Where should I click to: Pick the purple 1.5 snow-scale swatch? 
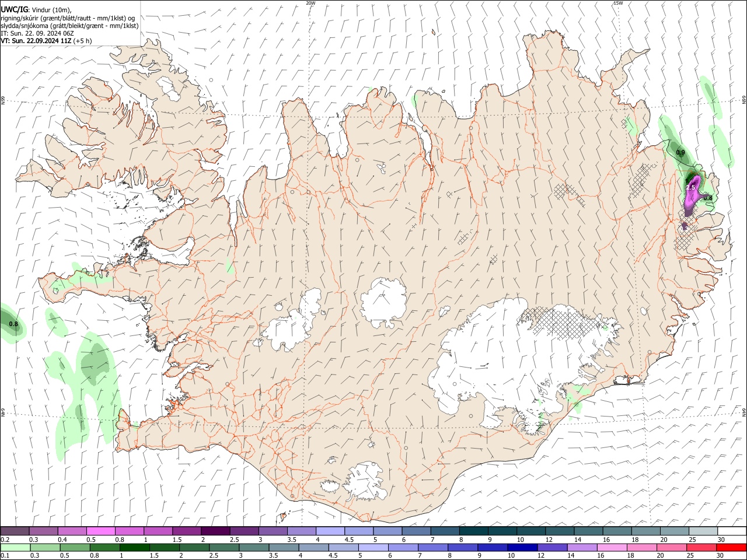click(187, 531)
